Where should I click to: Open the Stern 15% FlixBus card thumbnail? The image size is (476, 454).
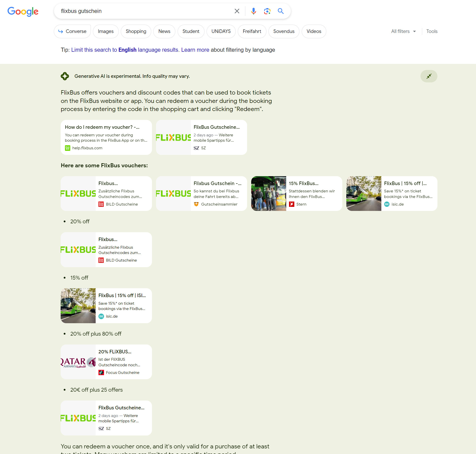tap(268, 194)
